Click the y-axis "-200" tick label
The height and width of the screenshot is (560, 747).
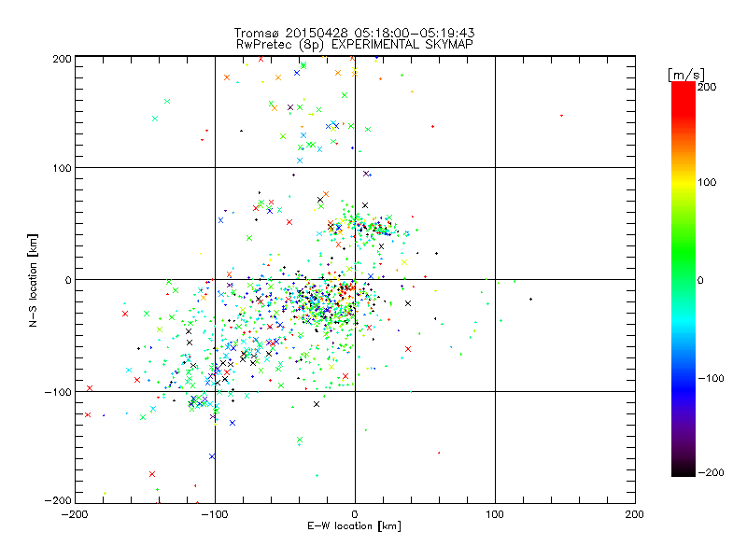[58, 500]
